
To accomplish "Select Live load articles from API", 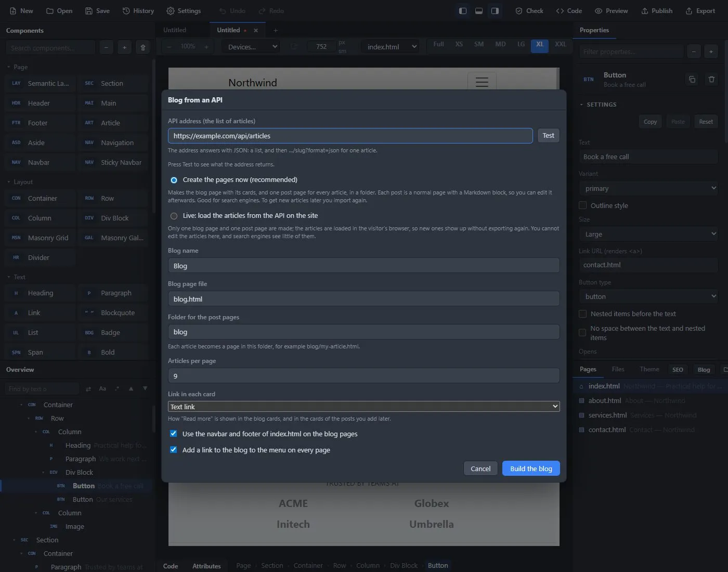I will coord(174,216).
